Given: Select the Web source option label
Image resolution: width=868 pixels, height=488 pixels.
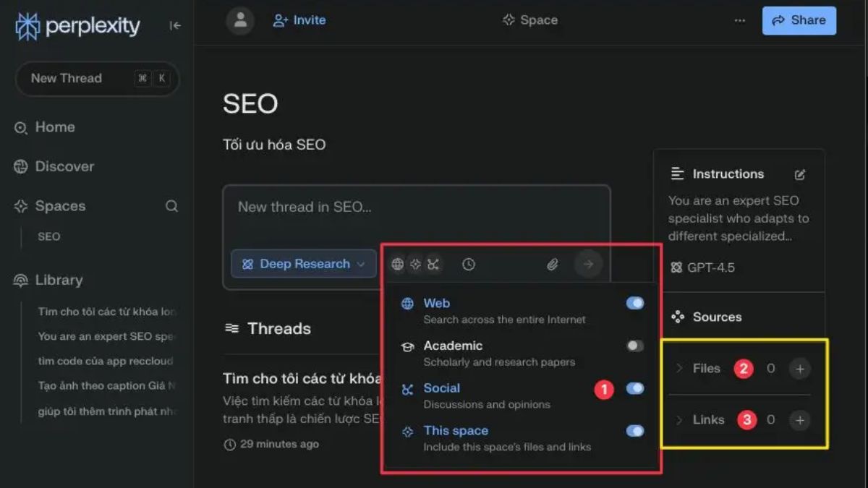Looking at the screenshot, I should click(x=437, y=303).
